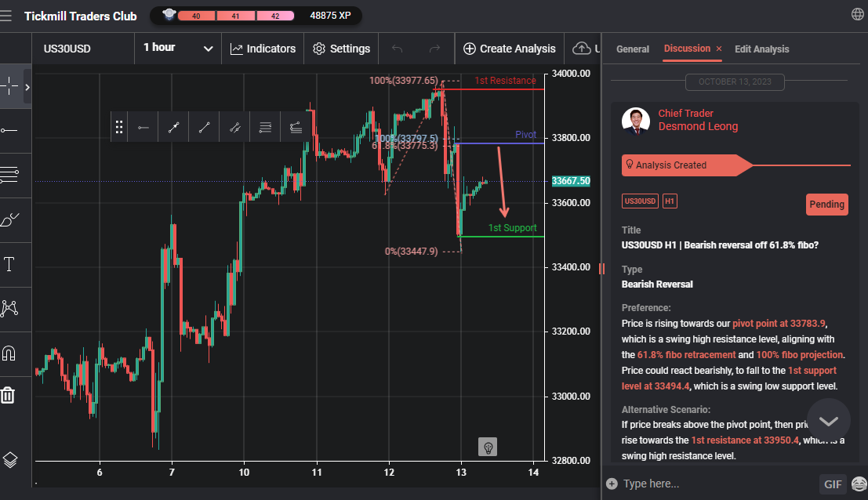Open the GIF picker
This screenshot has width=868, height=500.
[833, 484]
